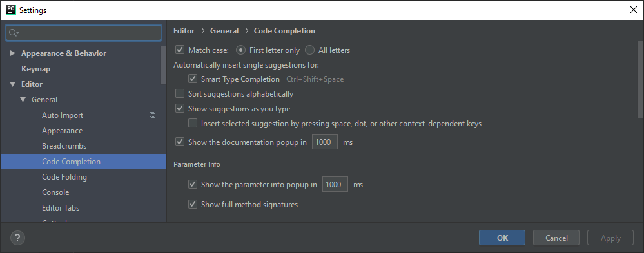The image size is (644, 253).
Task: Edit parameter info popup delay field
Action: tap(335, 185)
